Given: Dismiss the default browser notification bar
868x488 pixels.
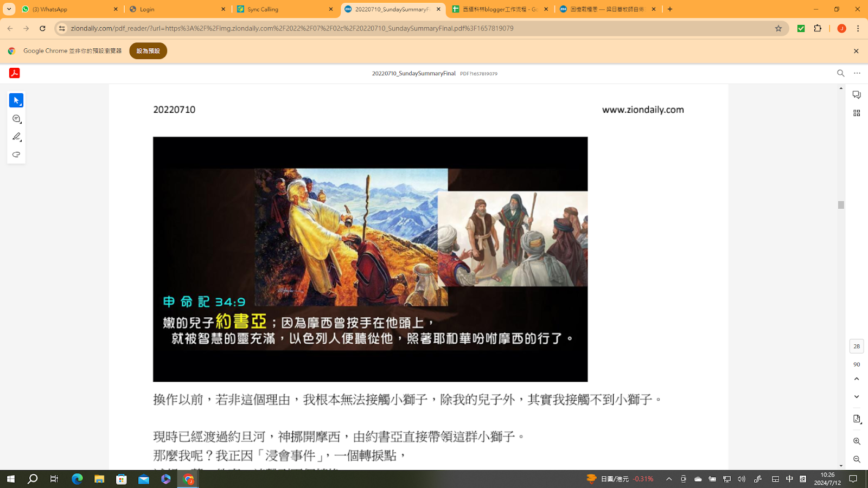Looking at the screenshot, I should (856, 51).
